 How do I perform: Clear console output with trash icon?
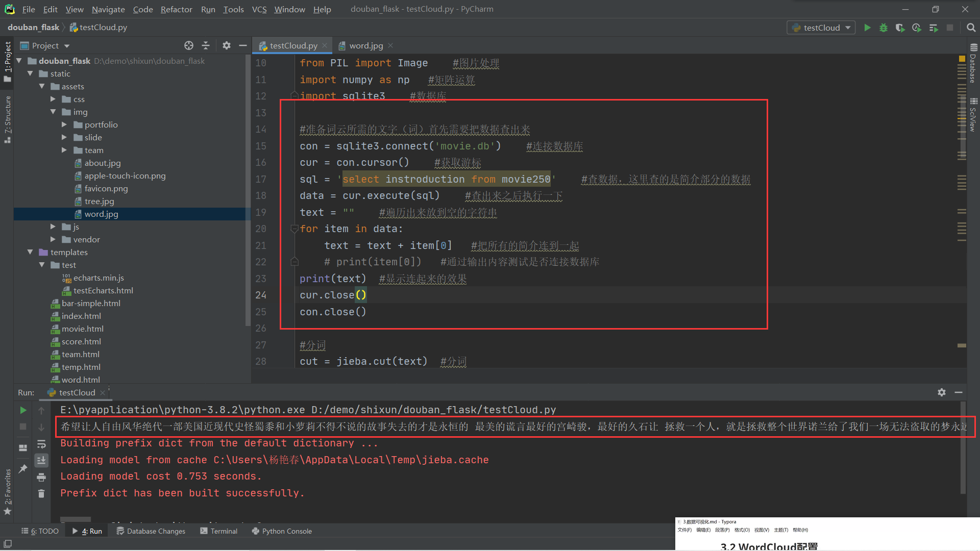click(x=41, y=494)
